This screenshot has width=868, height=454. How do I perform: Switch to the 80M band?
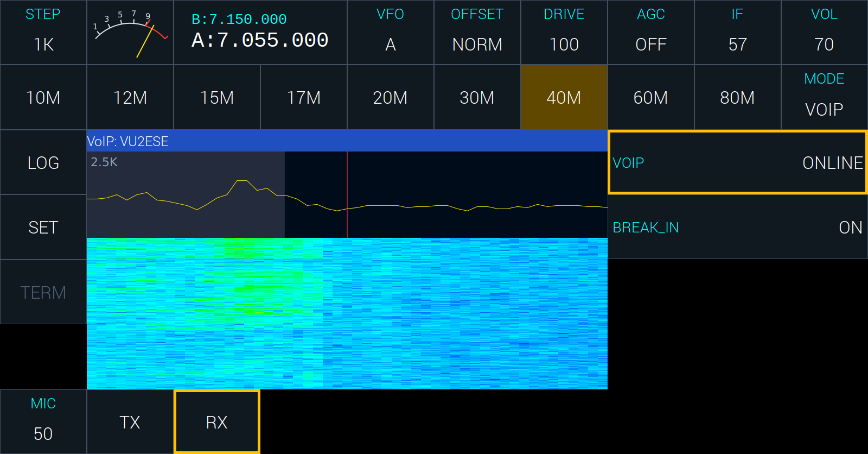tap(738, 97)
